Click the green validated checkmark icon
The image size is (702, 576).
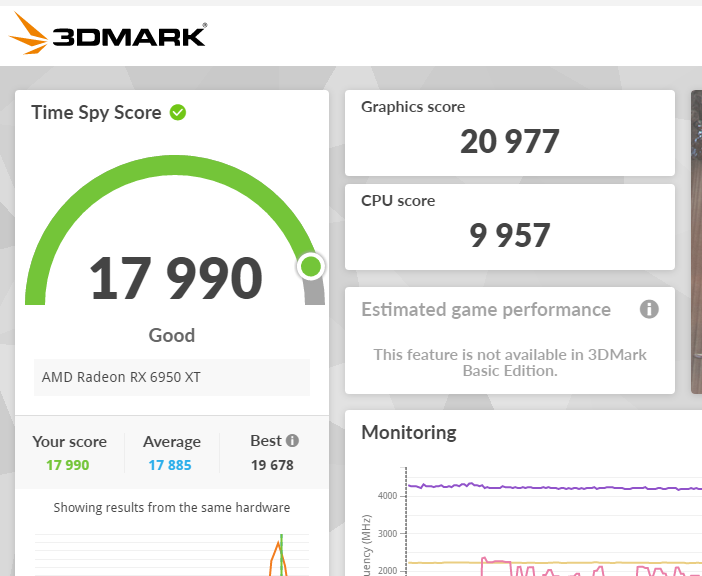tap(178, 112)
